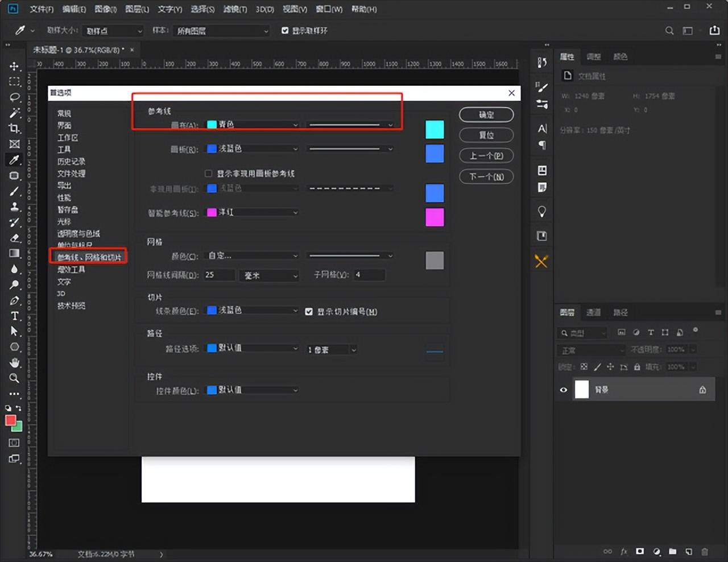The width and height of the screenshot is (728, 562).
Task: Select the Move tool
Action: click(14, 67)
